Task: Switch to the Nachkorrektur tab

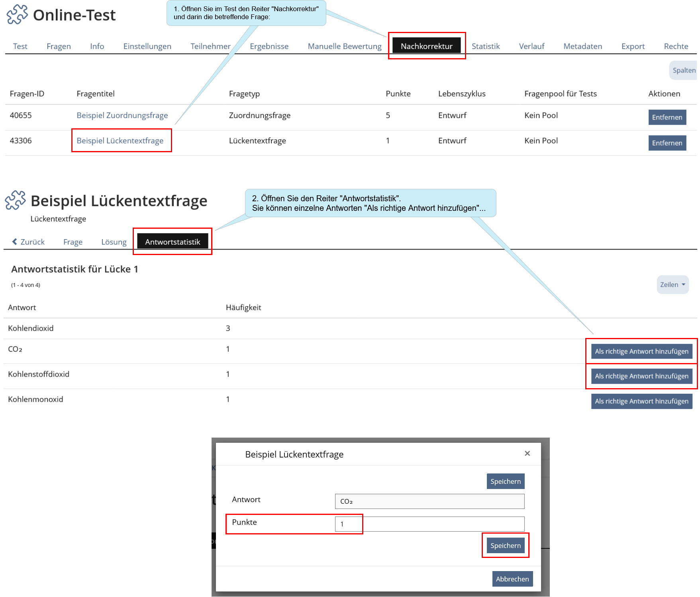Action: [x=426, y=46]
